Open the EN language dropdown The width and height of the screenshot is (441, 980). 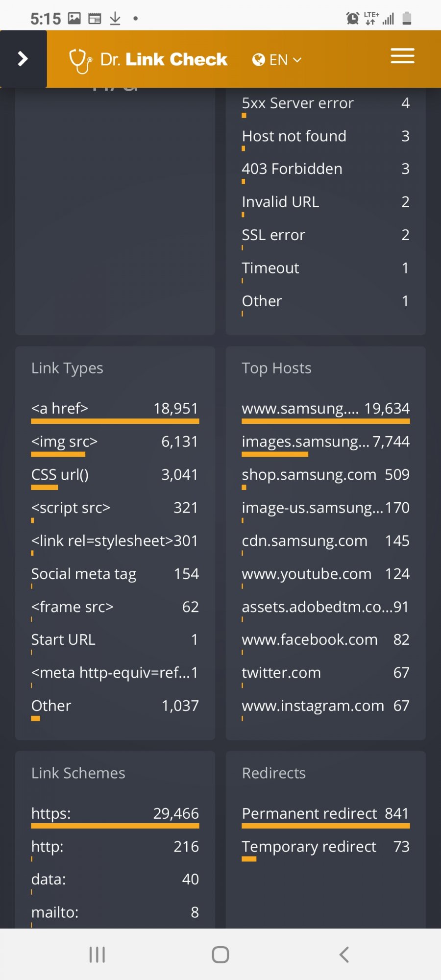[277, 60]
